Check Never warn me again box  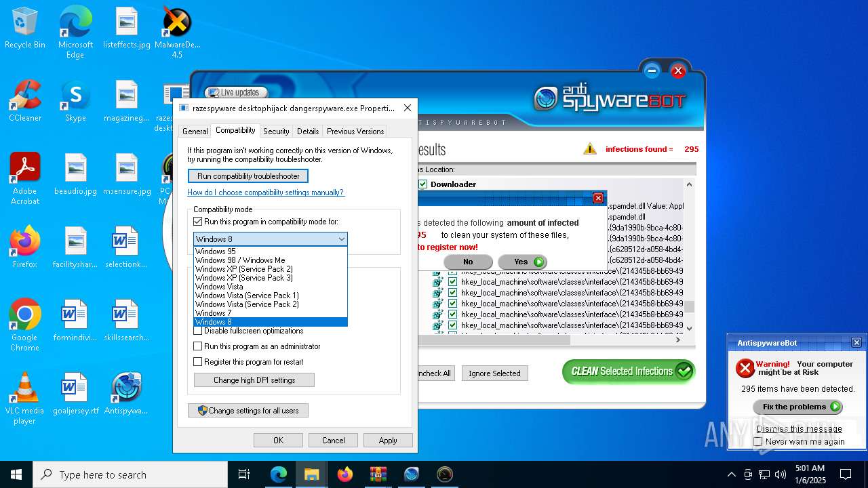pyautogui.click(x=759, y=442)
